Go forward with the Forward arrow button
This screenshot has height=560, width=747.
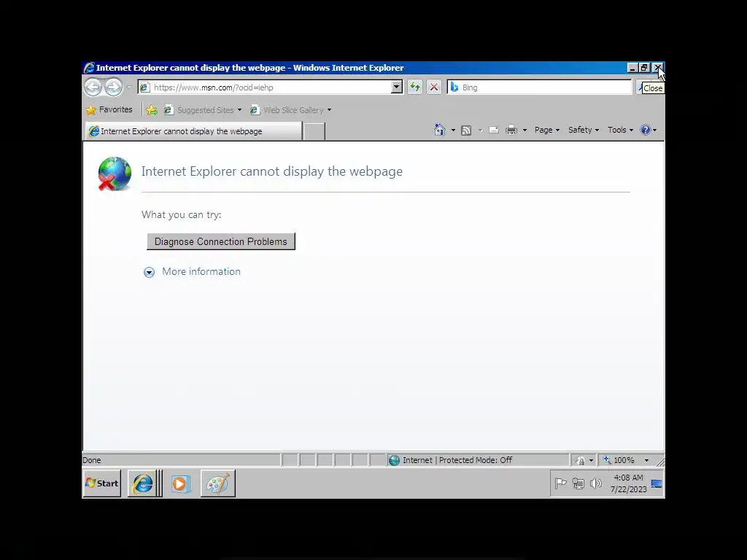[113, 87]
